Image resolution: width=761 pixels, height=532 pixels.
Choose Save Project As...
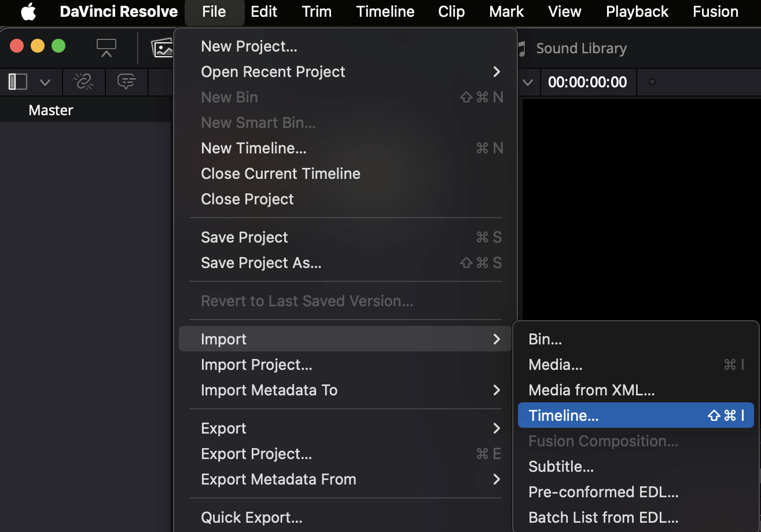[345, 263]
